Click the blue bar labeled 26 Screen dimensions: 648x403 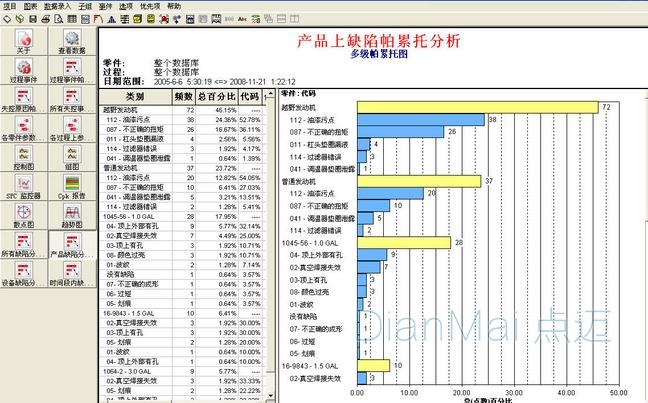point(400,132)
